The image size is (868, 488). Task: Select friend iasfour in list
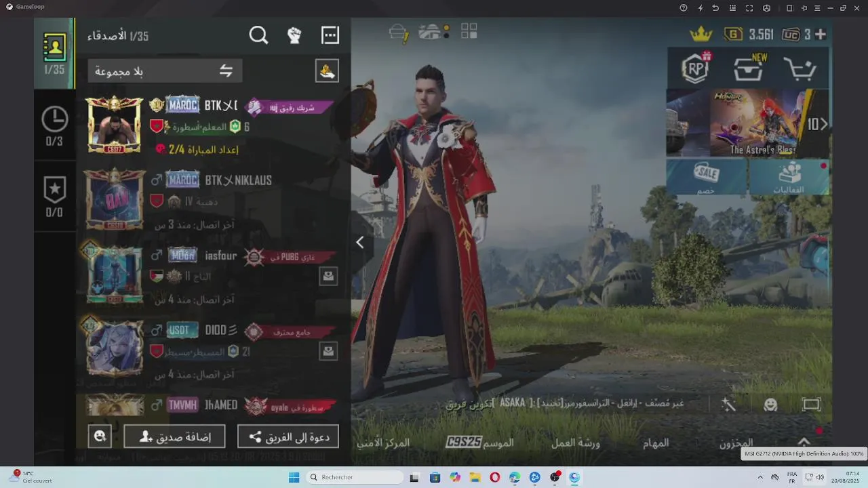214,275
